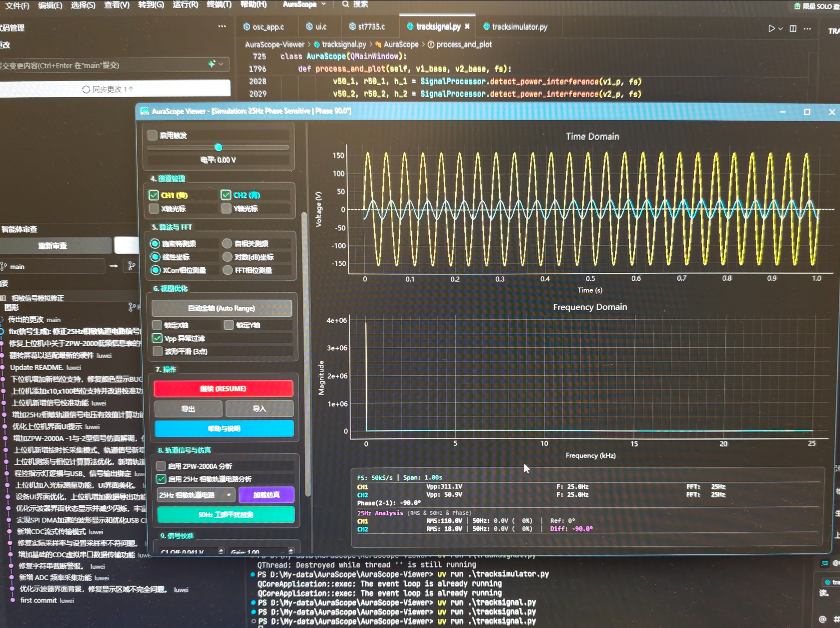Toggle CH2 (青) channel checkbox
The width and height of the screenshot is (840, 628).
[x=226, y=195]
